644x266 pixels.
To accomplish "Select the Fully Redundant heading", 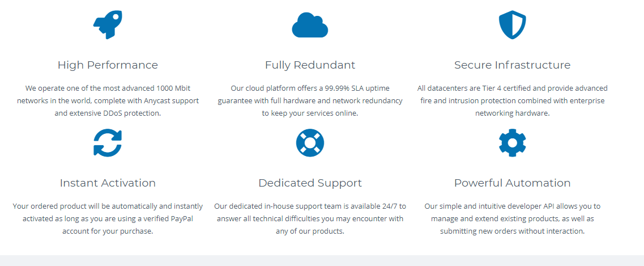I will click(310, 65).
